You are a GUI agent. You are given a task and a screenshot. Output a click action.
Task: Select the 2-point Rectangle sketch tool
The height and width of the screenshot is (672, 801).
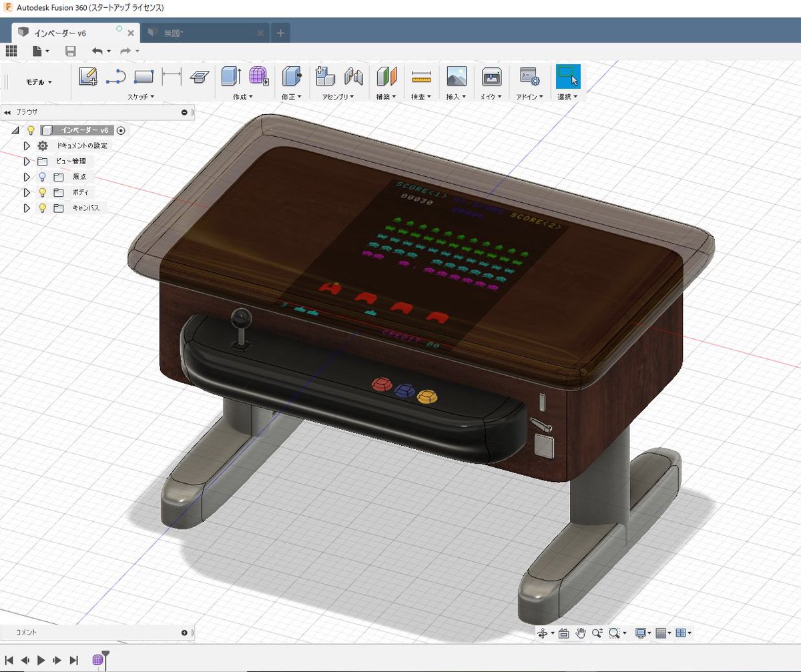[x=144, y=77]
